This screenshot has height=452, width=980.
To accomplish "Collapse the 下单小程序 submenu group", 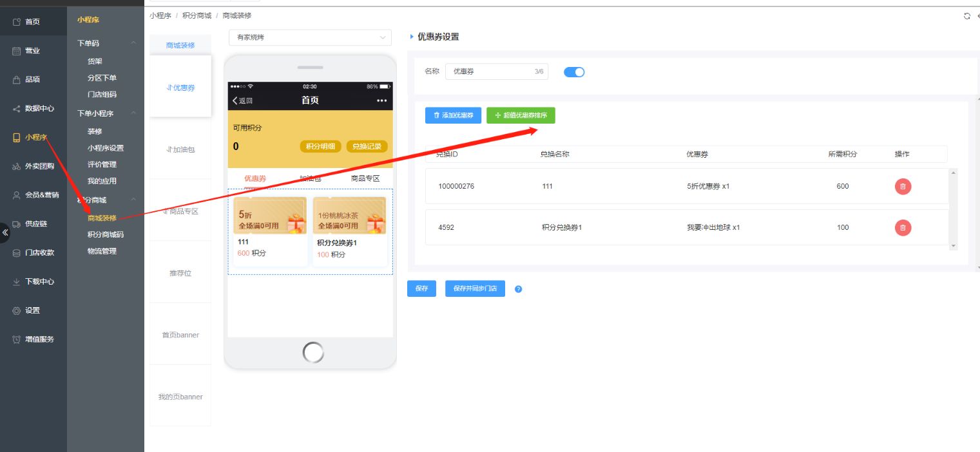I will [x=133, y=113].
